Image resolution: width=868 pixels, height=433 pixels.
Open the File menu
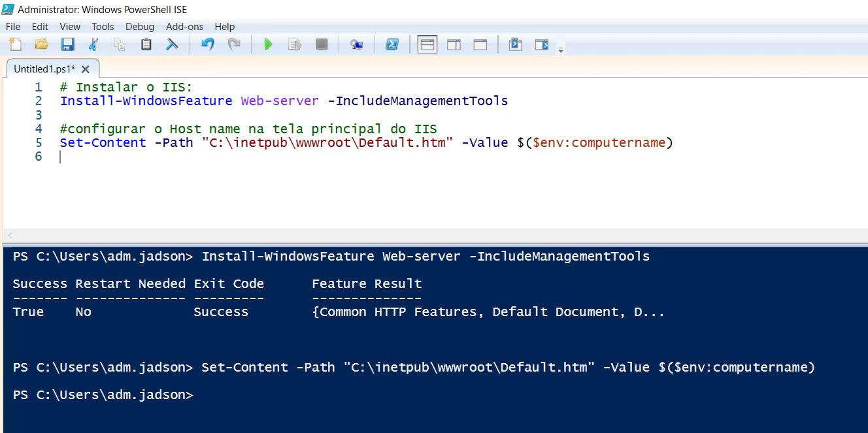13,27
